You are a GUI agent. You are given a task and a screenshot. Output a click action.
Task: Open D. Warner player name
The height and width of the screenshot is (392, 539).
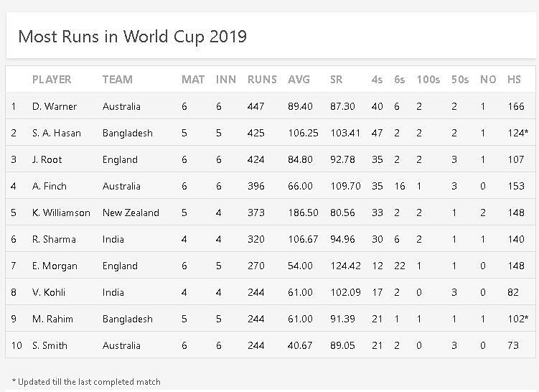click(x=55, y=106)
